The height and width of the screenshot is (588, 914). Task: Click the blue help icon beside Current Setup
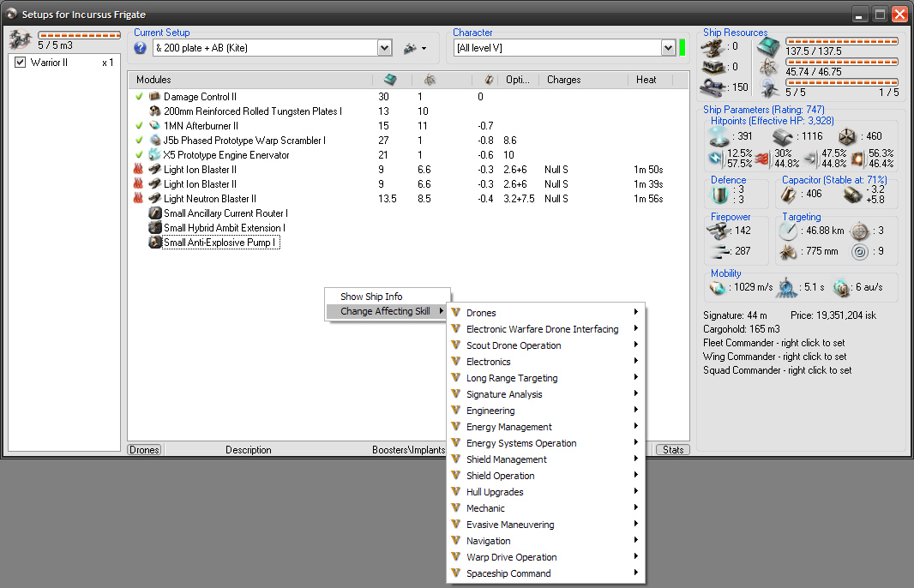[x=141, y=48]
